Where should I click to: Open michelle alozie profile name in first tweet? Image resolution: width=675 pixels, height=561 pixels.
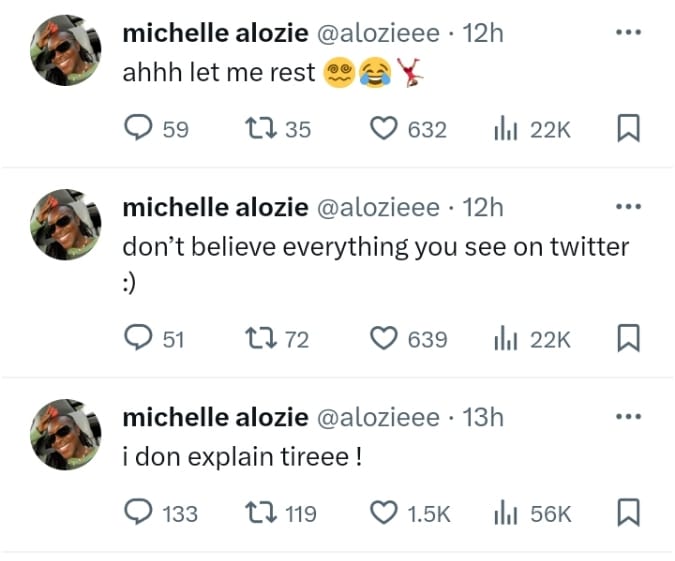point(215,33)
